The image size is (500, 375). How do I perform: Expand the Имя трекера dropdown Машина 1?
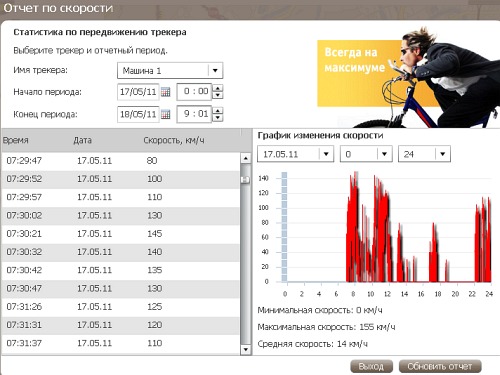(215, 70)
